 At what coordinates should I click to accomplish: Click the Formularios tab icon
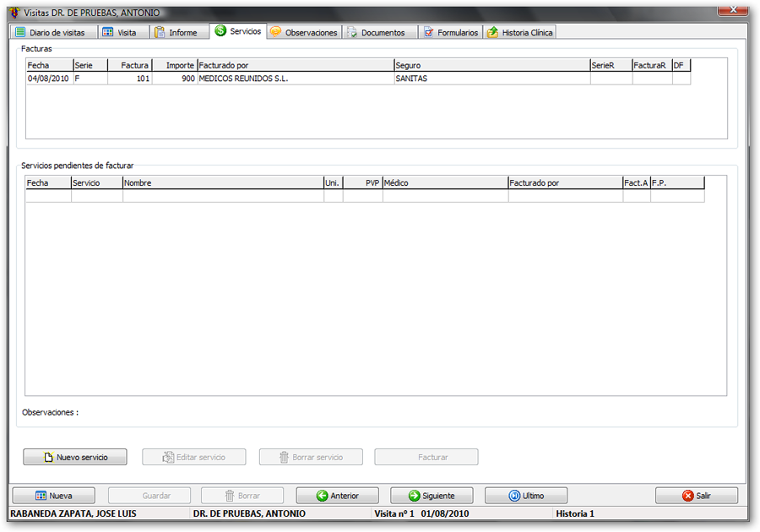pyautogui.click(x=428, y=32)
